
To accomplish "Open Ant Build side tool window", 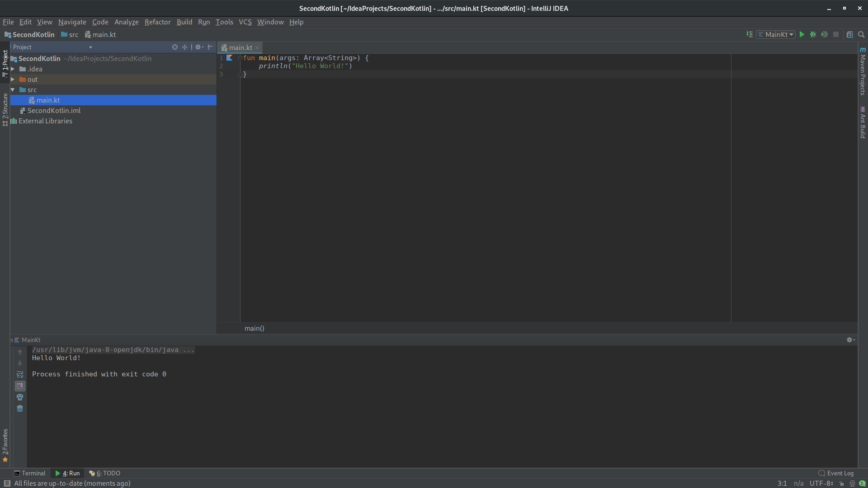I will click(x=863, y=122).
